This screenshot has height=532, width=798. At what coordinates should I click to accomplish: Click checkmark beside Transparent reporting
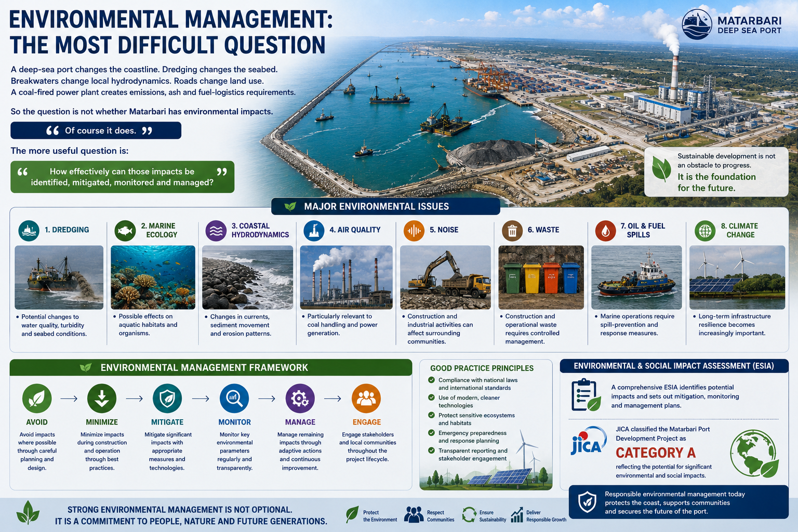coord(431,450)
